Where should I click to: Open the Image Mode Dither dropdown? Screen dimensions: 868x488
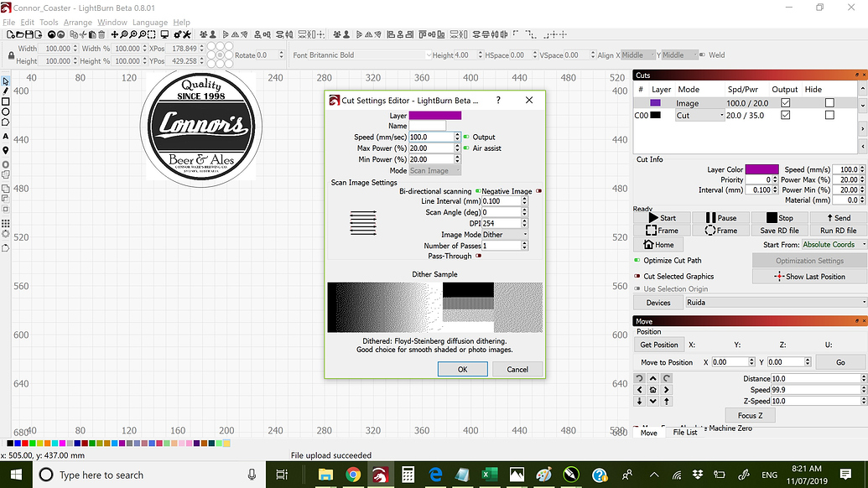click(505, 235)
